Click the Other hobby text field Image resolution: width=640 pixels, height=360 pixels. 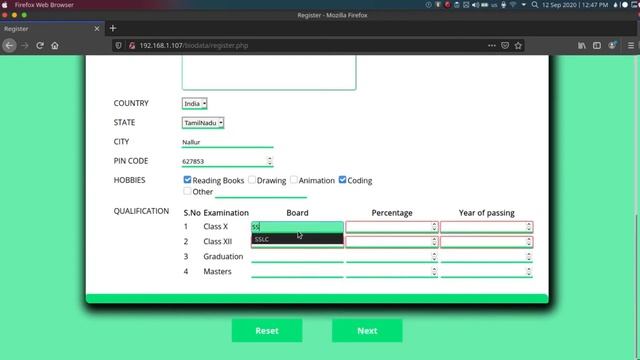[x=261, y=192]
